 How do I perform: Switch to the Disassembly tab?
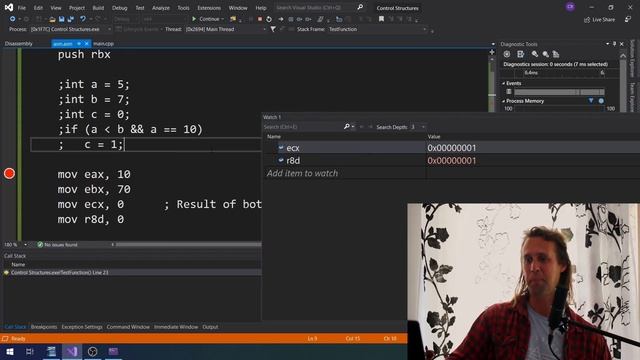19,44
